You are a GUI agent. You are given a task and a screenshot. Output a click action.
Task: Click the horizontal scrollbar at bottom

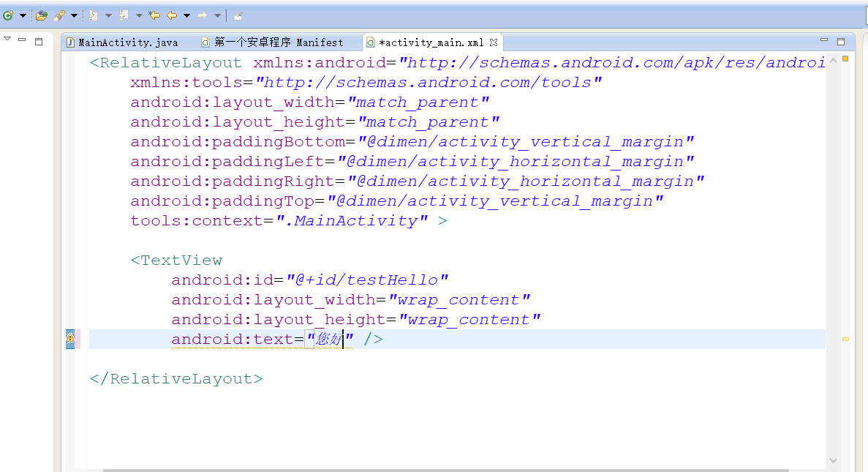point(445,471)
